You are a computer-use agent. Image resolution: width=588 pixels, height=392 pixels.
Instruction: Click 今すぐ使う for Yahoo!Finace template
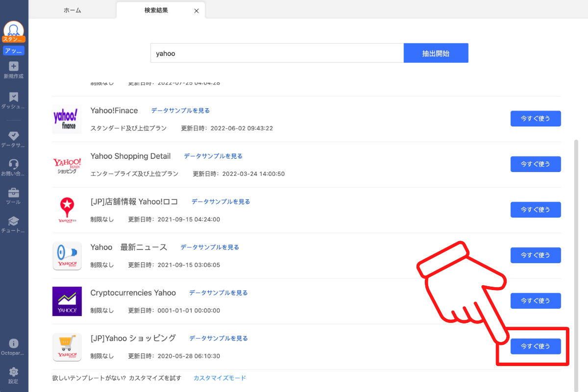(x=535, y=119)
